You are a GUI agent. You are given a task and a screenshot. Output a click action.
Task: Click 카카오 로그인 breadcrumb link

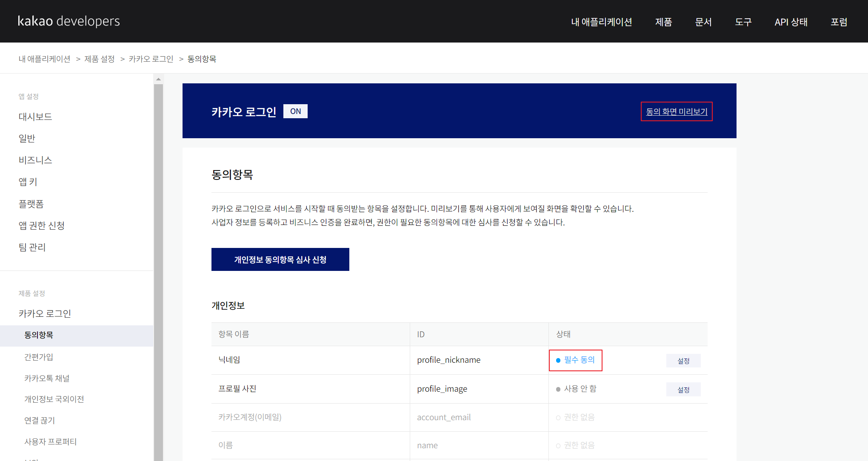pyautogui.click(x=151, y=59)
